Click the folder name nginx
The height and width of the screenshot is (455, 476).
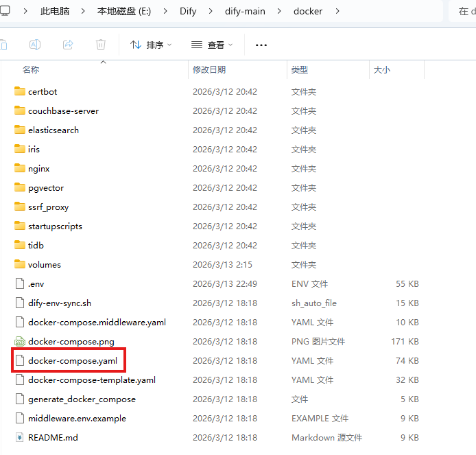pyautogui.click(x=39, y=169)
